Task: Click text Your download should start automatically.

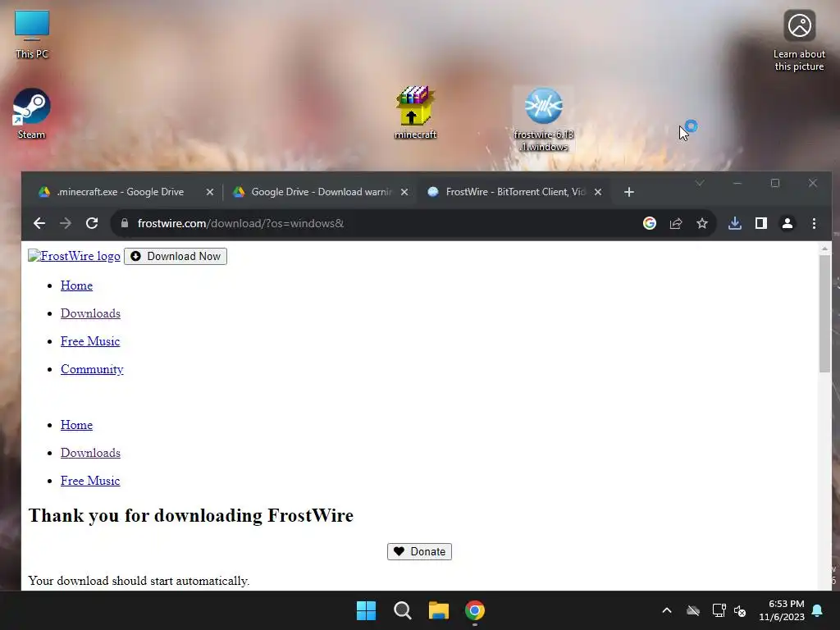Action: pyautogui.click(x=139, y=581)
